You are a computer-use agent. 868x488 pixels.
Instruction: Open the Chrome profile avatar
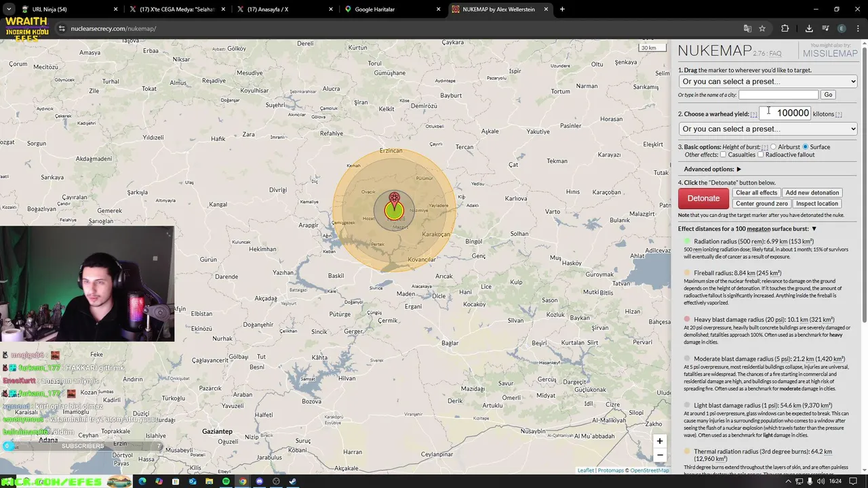(x=842, y=28)
